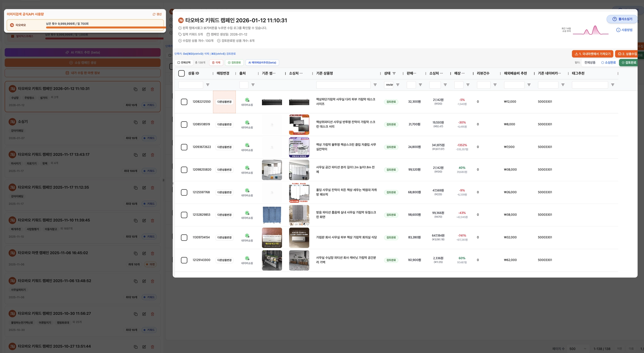The image size is (644, 353).
Task: Click filter icon next to 태그추천 filter field
Action: [613, 85]
